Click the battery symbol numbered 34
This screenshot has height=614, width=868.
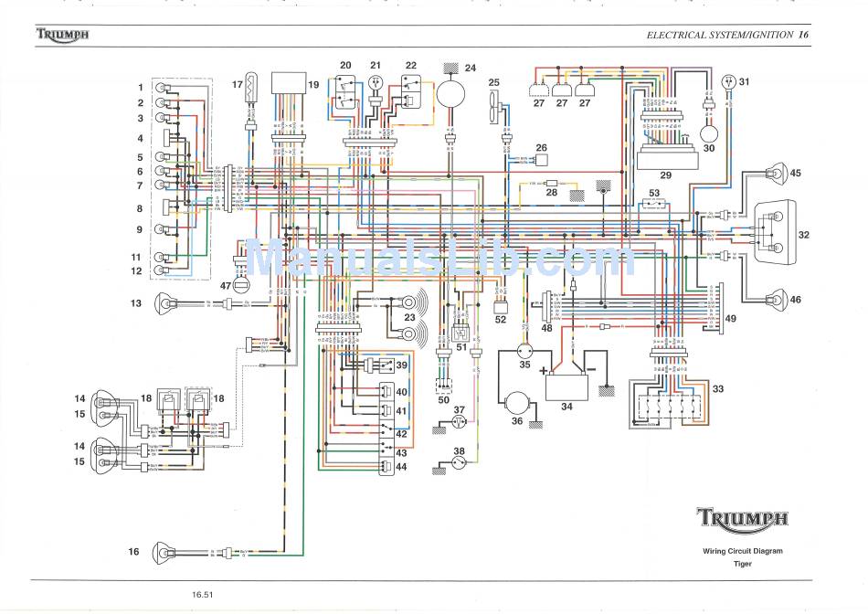pyautogui.click(x=566, y=386)
